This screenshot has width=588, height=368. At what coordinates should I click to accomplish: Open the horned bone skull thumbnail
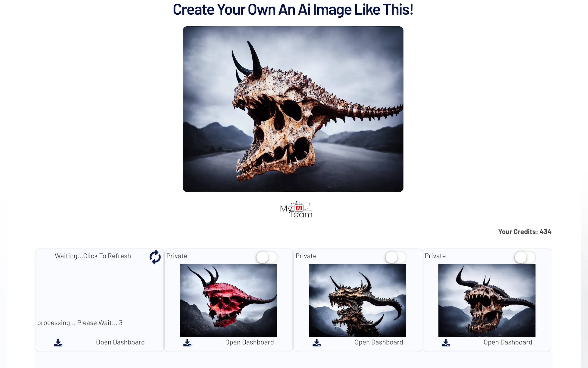tap(487, 300)
